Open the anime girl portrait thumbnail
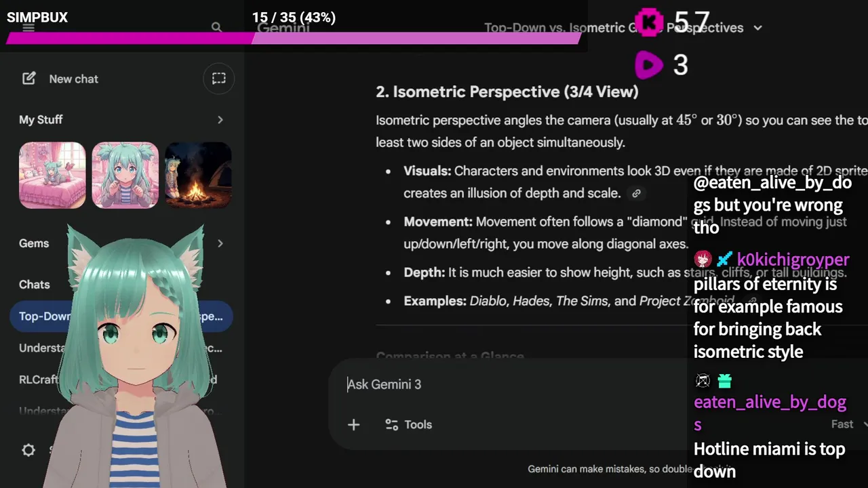This screenshot has width=868, height=488. point(125,175)
